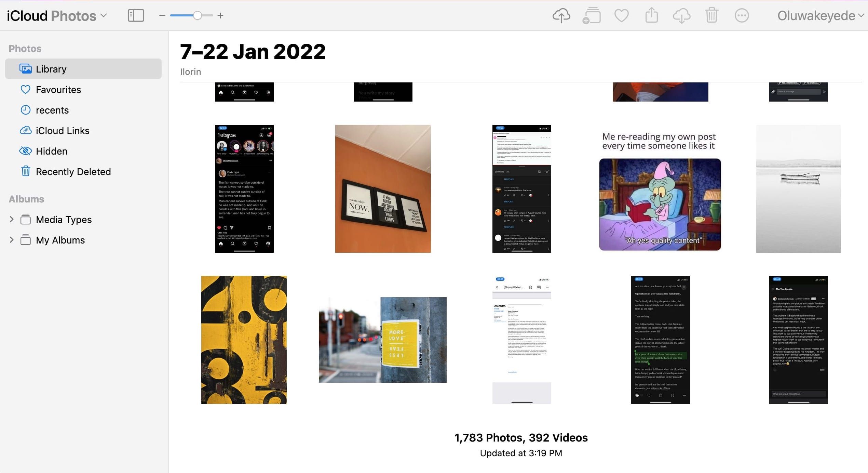Screen dimensions: 868x473
Task: Click the Squidward meme thumbnail
Action: click(660, 188)
